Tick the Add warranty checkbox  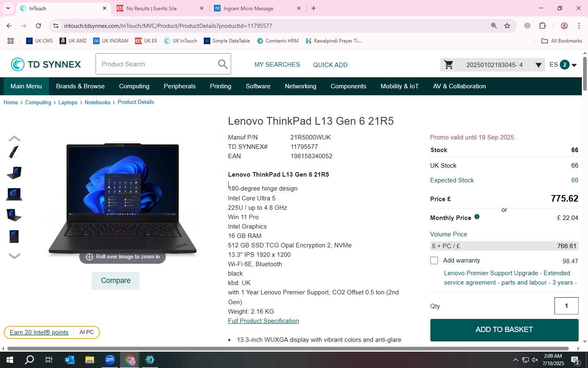[x=434, y=260]
